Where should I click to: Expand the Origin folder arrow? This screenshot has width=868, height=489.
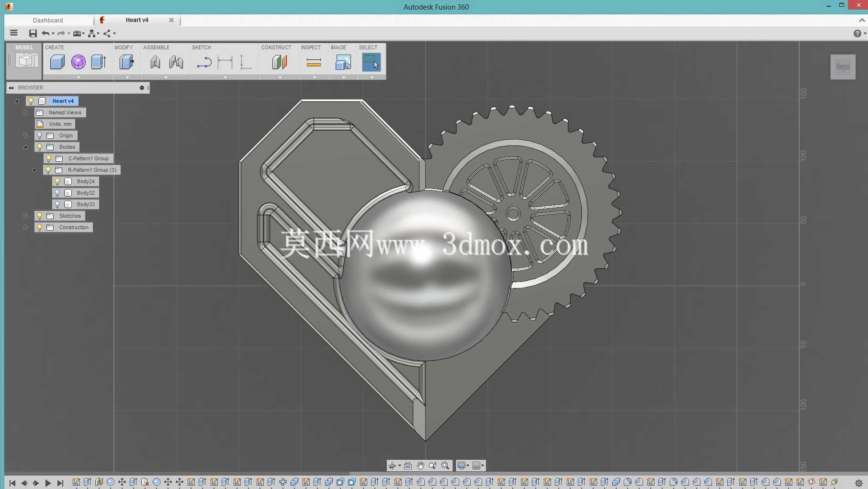click(25, 135)
